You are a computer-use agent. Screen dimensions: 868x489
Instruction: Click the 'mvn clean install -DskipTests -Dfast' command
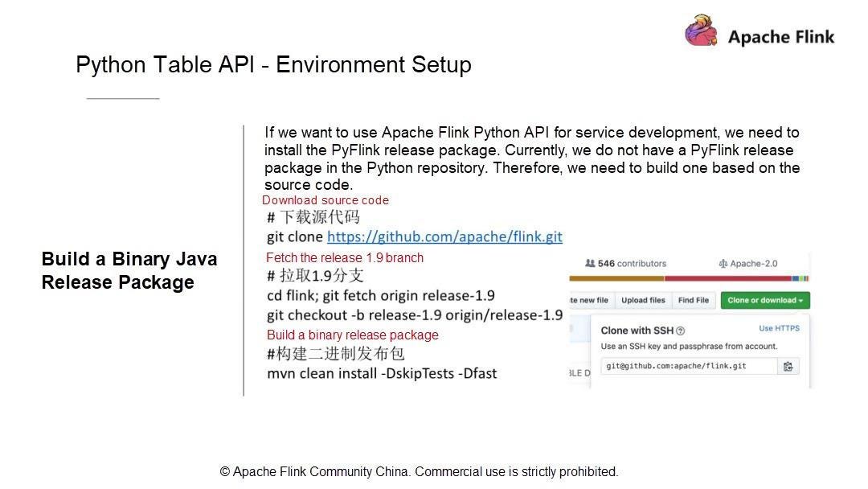click(x=382, y=374)
